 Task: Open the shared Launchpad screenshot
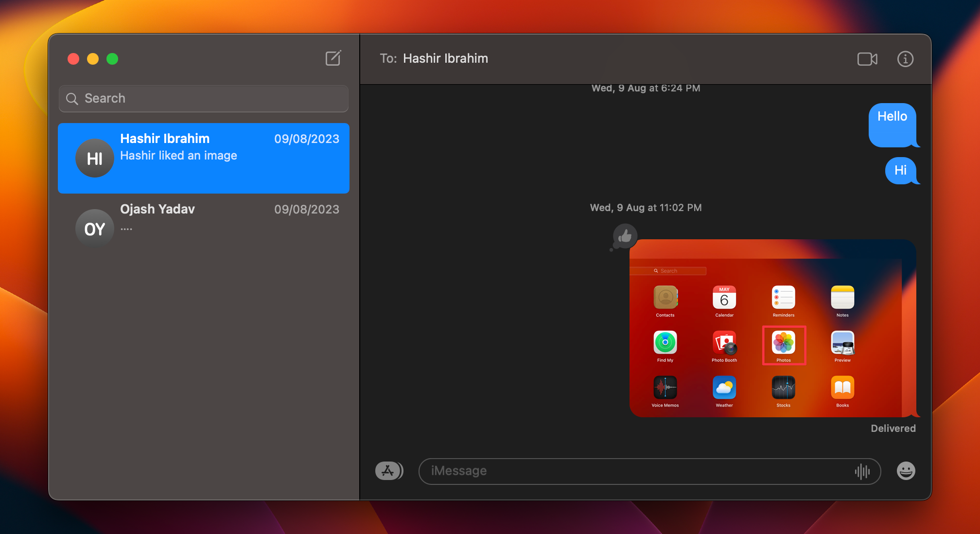pos(773,328)
